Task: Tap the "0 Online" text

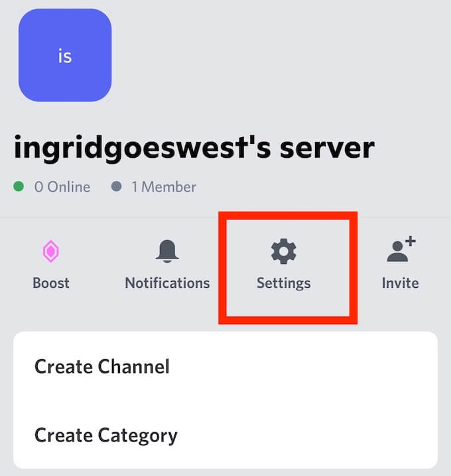Action: pos(62,187)
